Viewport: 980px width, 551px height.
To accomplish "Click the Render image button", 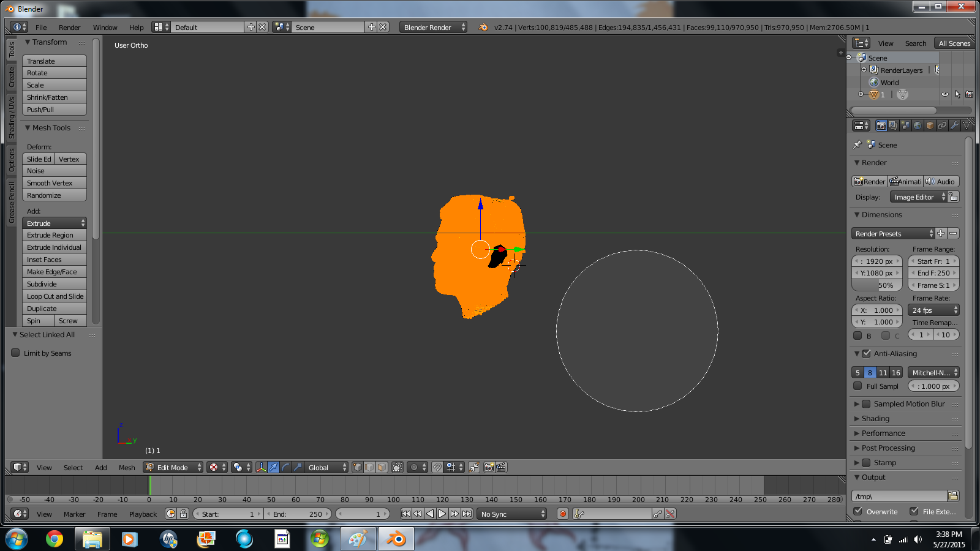I will 869,181.
